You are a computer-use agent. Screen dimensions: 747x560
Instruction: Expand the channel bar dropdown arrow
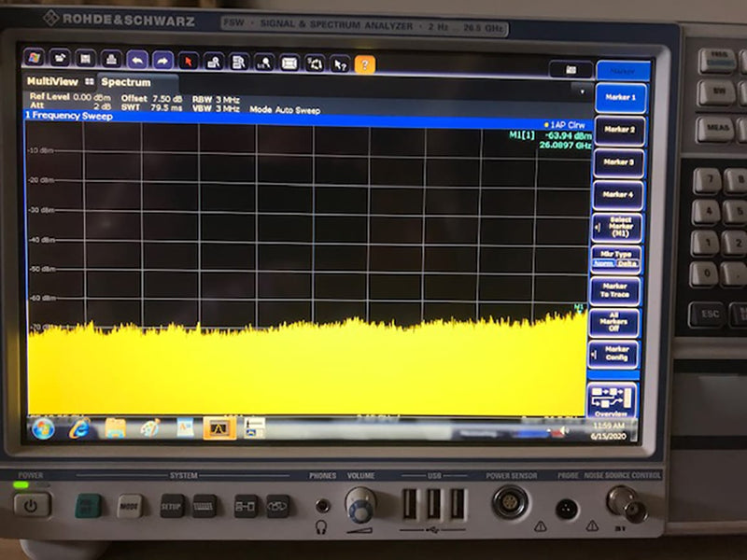[x=582, y=91]
